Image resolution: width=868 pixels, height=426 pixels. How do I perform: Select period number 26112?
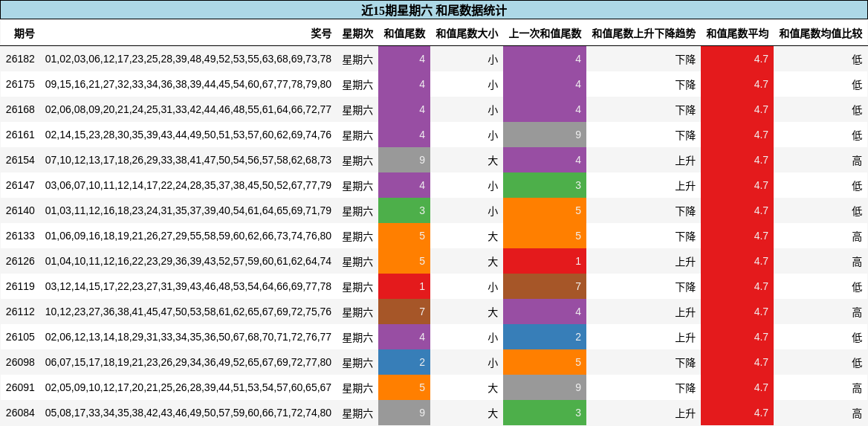21,312
